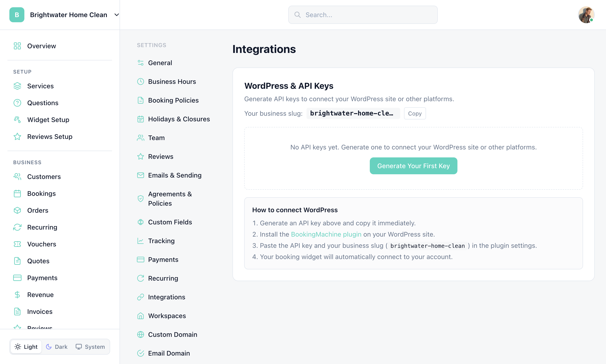The width and height of the screenshot is (606, 364).
Task: Open settings Recurring section
Action: tap(163, 279)
